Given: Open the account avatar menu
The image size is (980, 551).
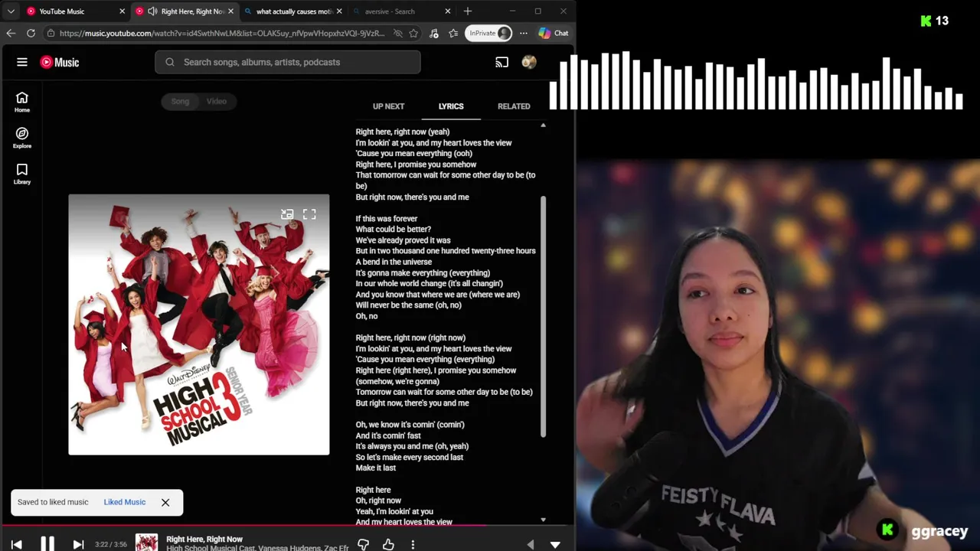Looking at the screenshot, I should (x=529, y=62).
